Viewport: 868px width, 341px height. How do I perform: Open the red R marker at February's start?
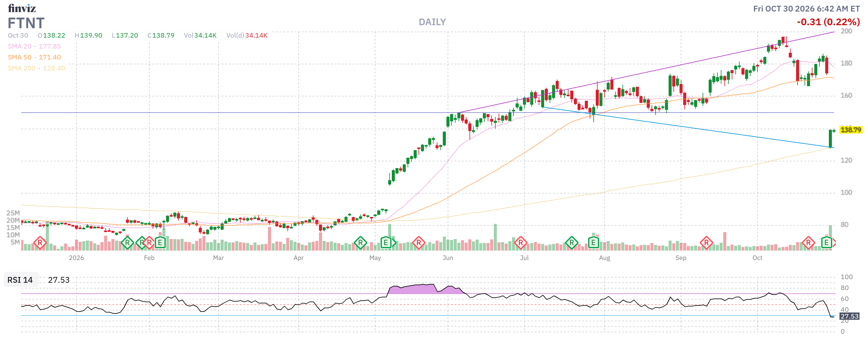[149, 243]
